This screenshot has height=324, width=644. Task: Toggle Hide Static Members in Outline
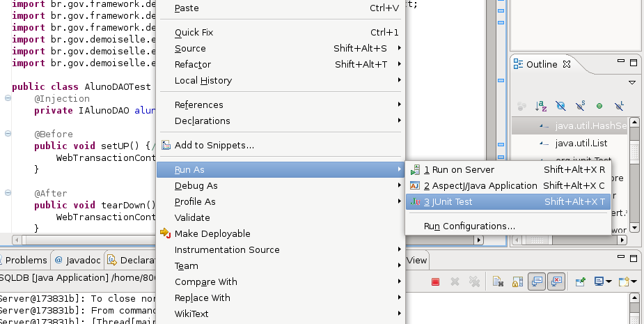click(580, 107)
